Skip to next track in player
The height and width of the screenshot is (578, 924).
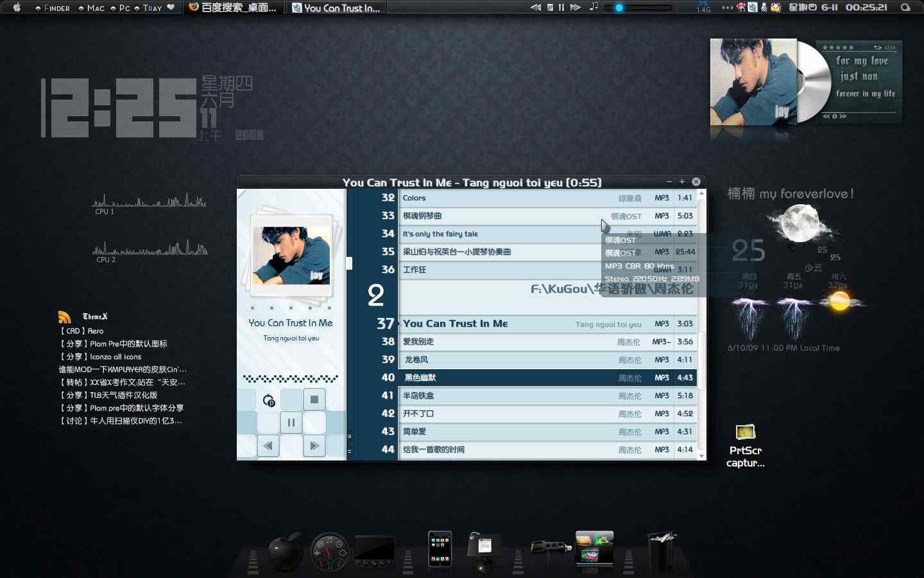click(x=314, y=446)
